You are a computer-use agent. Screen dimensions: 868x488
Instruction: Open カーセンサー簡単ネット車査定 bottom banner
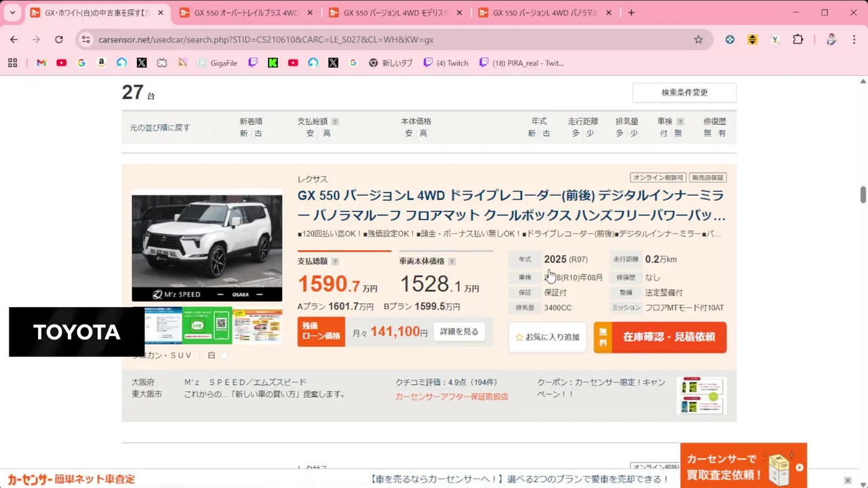[71, 479]
